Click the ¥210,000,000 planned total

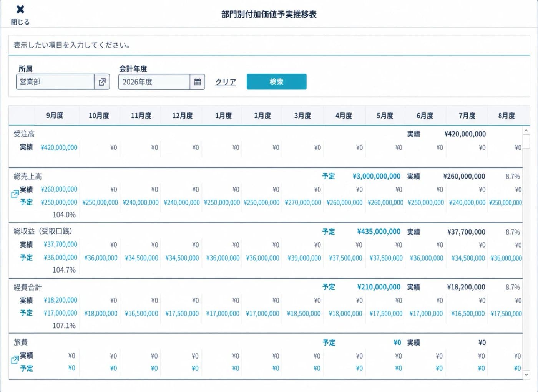point(379,287)
